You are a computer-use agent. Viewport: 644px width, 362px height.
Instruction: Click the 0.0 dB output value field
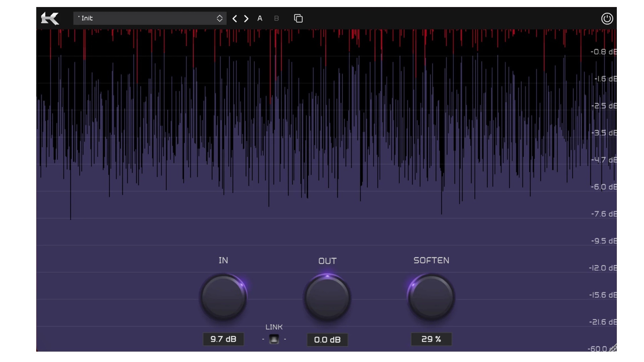pos(327,340)
